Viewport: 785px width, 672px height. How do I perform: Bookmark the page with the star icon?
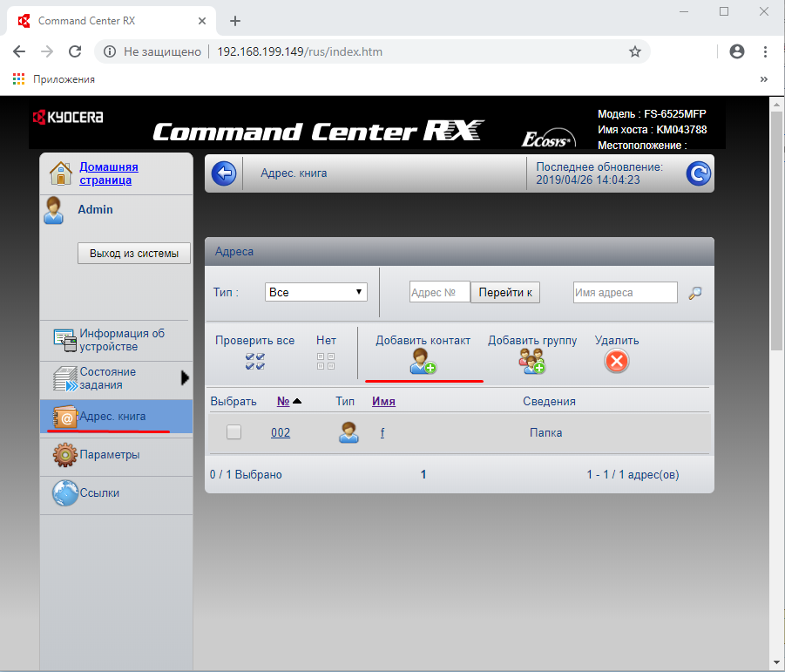point(635,51)
